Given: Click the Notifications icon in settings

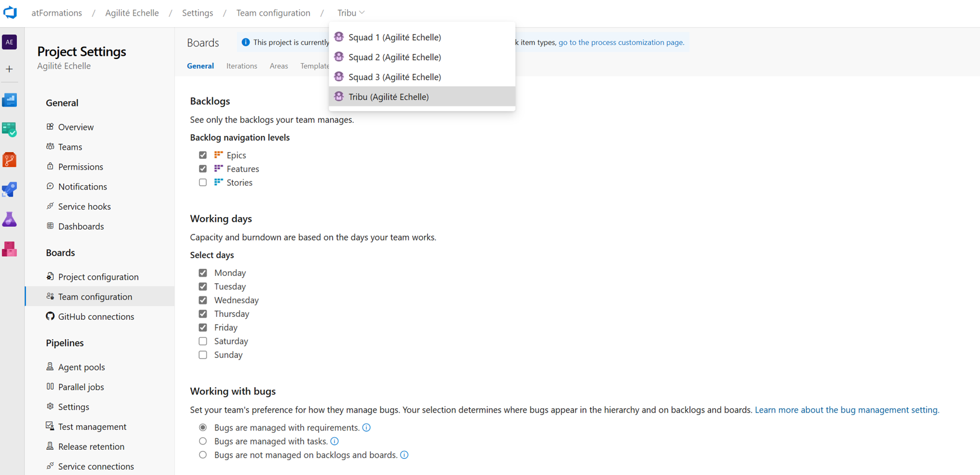Looking at the screenshot, I should point(50,186).
